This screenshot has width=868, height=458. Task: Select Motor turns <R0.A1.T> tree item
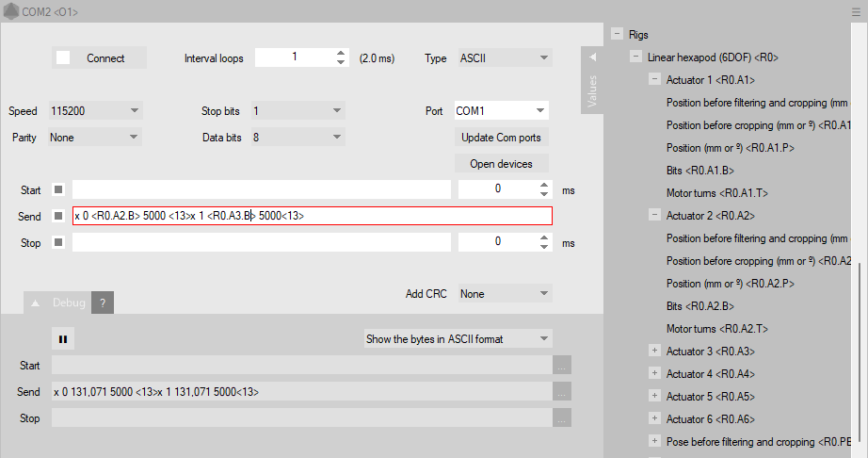coord(716,192)
